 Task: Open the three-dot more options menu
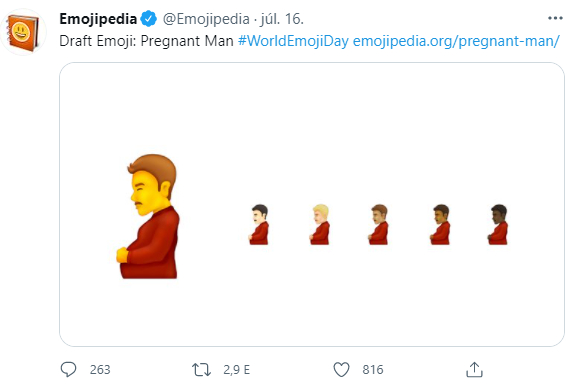click(x=555, y=18)
